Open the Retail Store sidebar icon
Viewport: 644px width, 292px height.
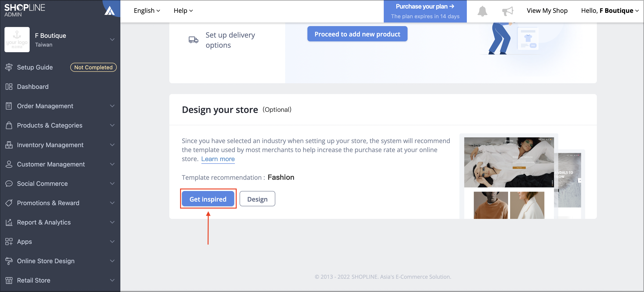(9, 280)
